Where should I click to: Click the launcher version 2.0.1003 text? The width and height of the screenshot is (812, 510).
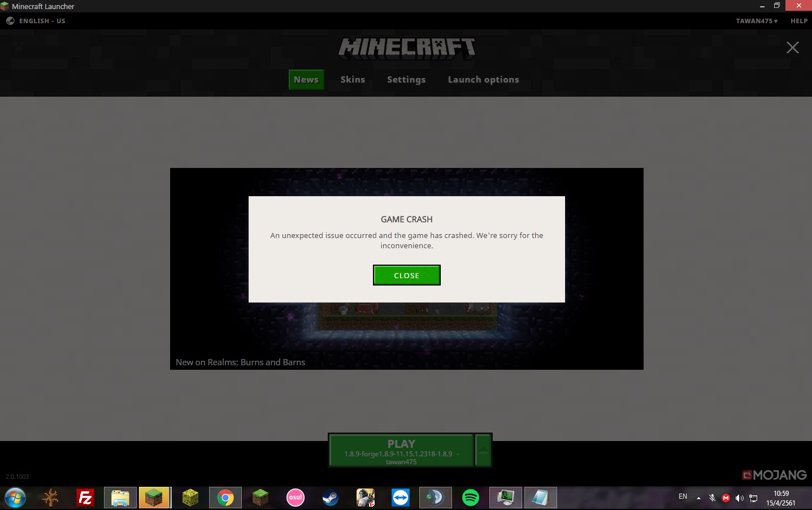[17, 477]
